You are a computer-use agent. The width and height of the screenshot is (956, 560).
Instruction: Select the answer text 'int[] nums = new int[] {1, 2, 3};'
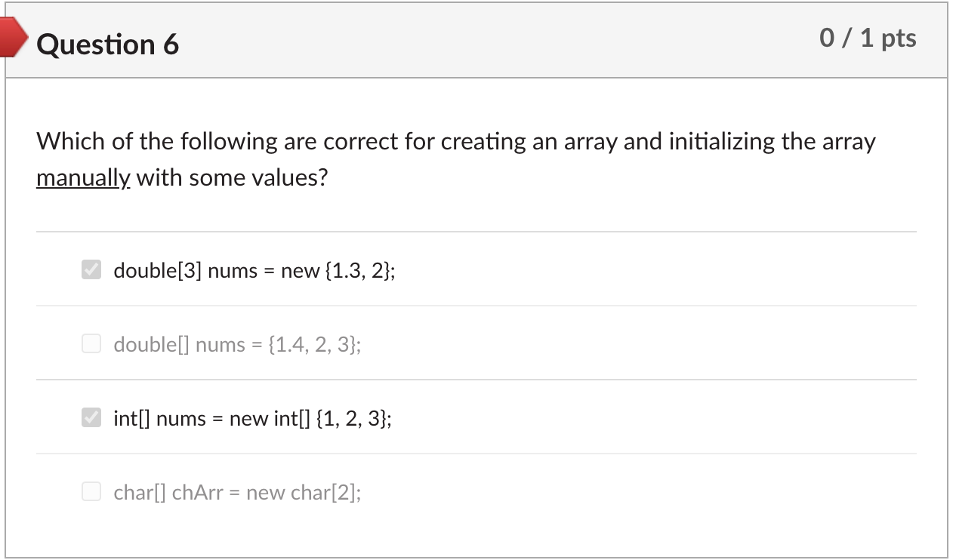[252, 418]
